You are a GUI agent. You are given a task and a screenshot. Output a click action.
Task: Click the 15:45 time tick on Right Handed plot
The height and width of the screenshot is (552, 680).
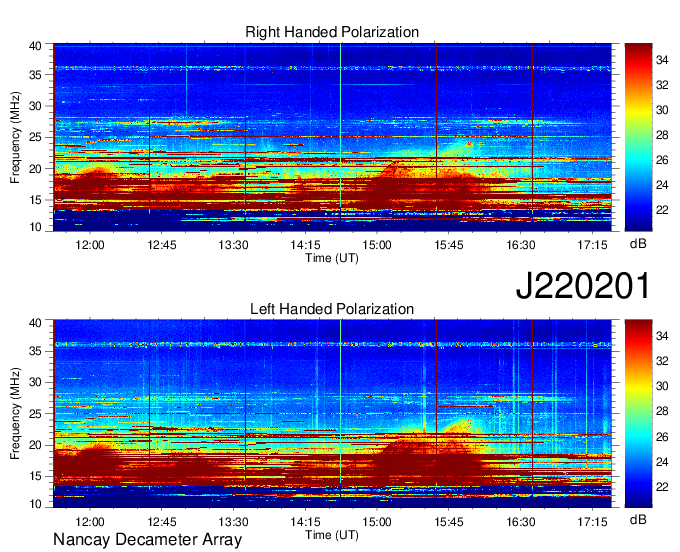(449, 245)
